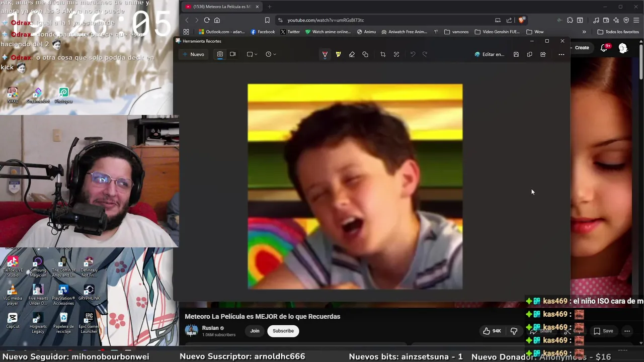Open Animu bookmark
Viewport: 644px width, 362px height.
coord(366,32)
